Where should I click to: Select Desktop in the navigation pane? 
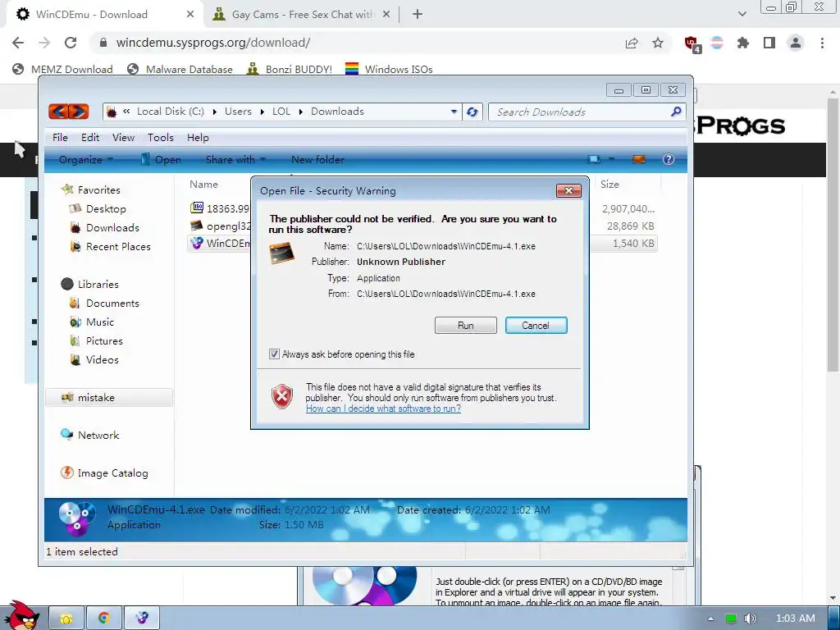pyautogui.click(x=106, y=209)
